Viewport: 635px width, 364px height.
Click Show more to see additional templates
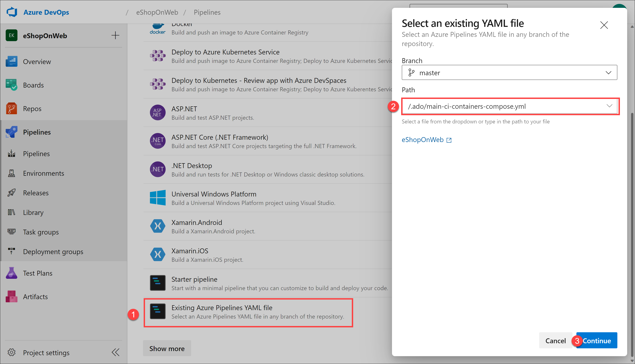click(x=167, y=348)
